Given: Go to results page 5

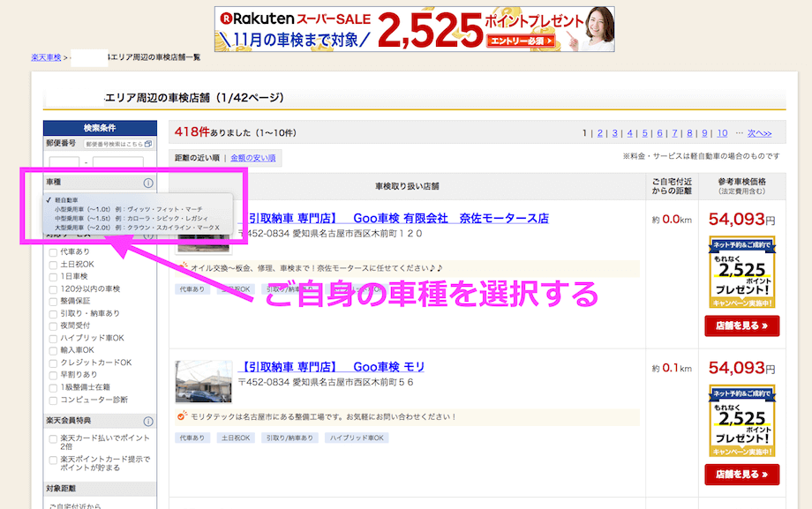Looking at the screenshot, I should (x=644, y=134).
